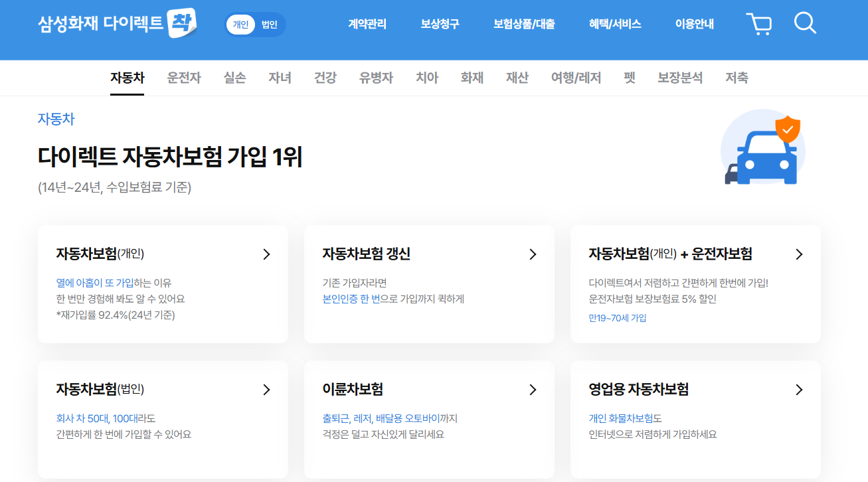Select the 저축 category tab

coord(737,78)
